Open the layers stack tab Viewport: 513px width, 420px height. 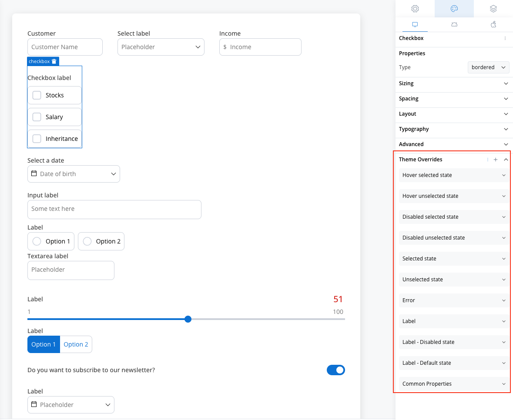(x=493, y=9)
